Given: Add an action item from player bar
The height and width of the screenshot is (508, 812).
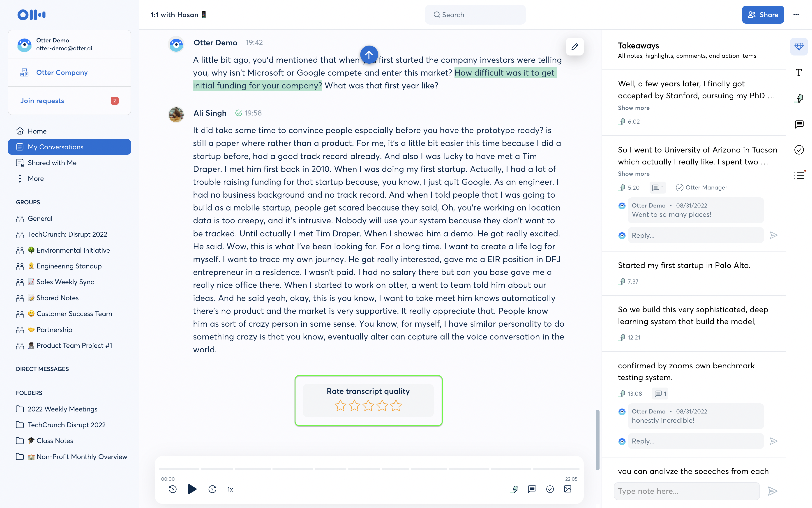Looking at the screenshot, I should coord(550,489).
